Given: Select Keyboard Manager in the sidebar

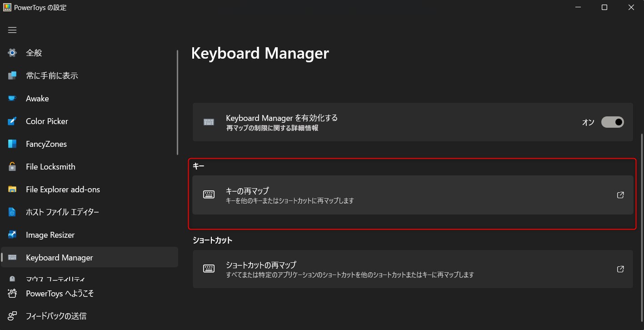Looking at the screenshot, I should tap(89, 257).
